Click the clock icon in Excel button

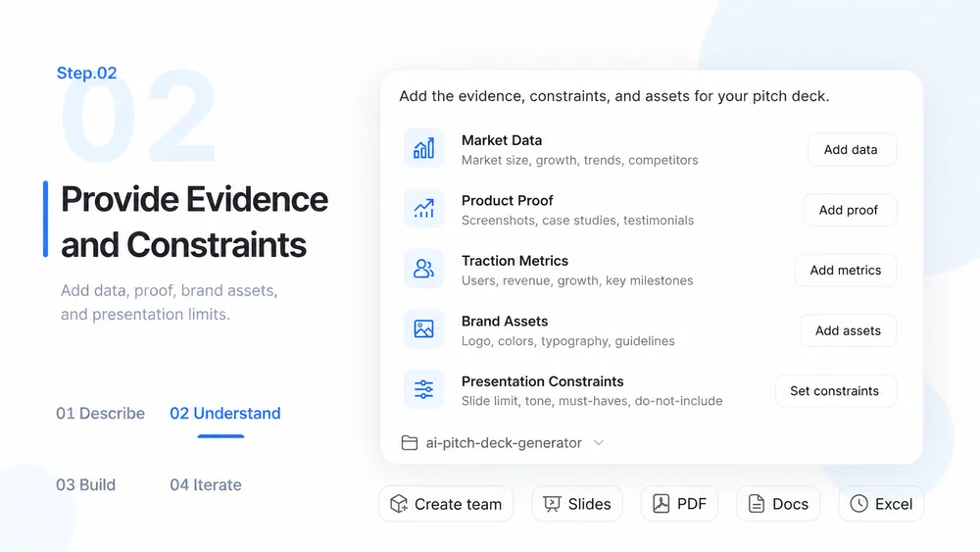(x=858, y=504)
